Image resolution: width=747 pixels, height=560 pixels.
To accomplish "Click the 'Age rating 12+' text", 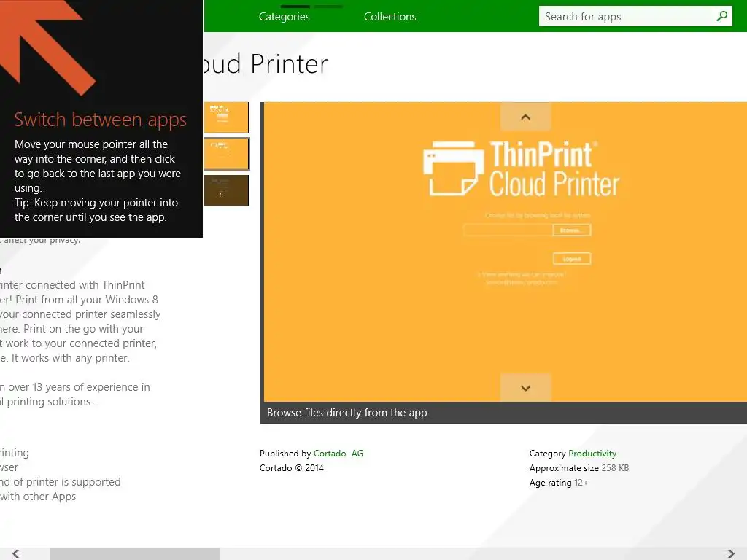I will coord(558,483).
